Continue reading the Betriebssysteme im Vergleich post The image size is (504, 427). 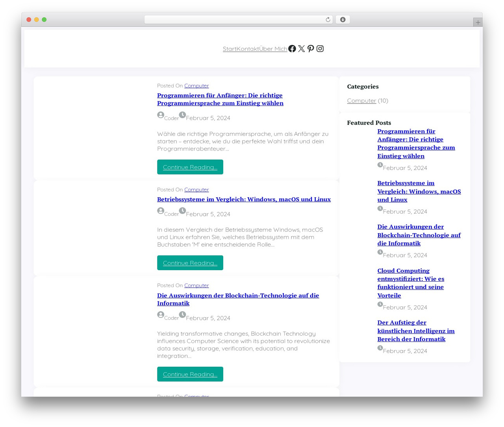(190, 263)
